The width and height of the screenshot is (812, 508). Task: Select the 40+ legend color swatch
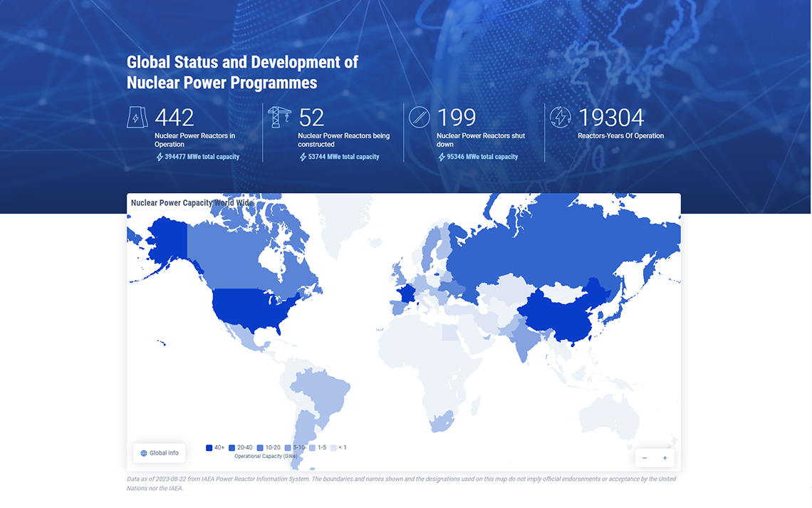coord(209,448)
